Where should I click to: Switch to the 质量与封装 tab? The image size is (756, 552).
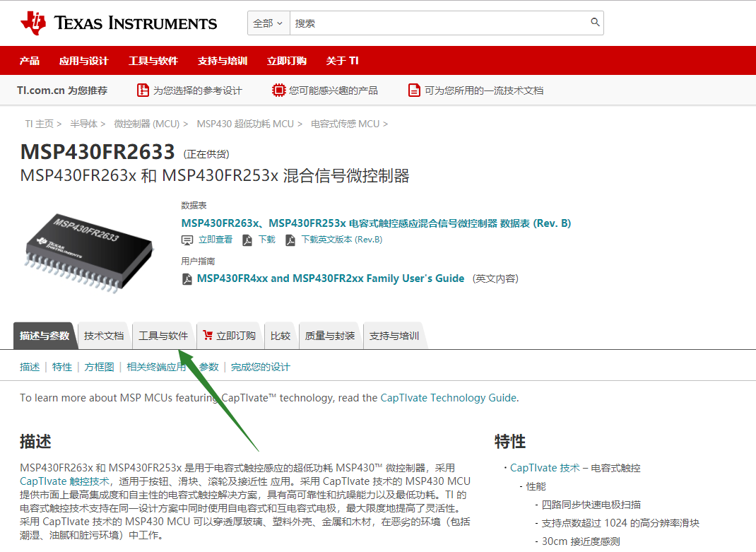coord(330,335)
